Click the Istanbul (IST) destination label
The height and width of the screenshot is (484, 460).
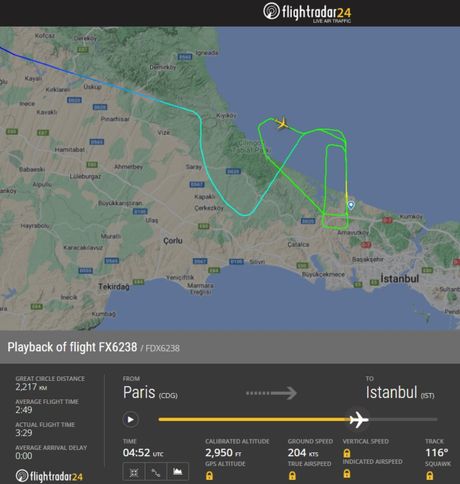click(x=400, y=392)
